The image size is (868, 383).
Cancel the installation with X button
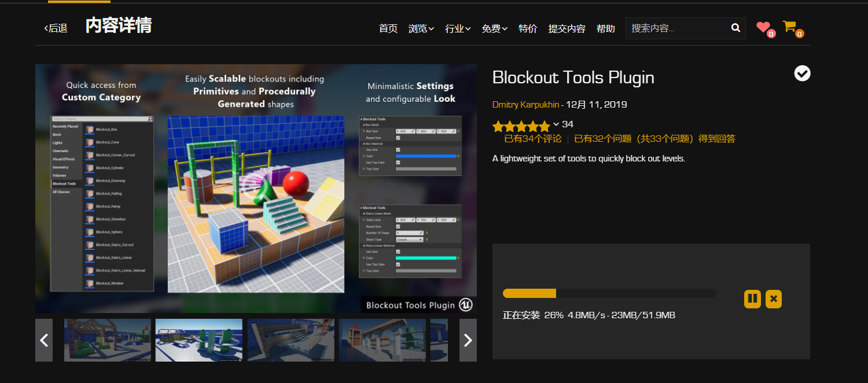point(774,299)
